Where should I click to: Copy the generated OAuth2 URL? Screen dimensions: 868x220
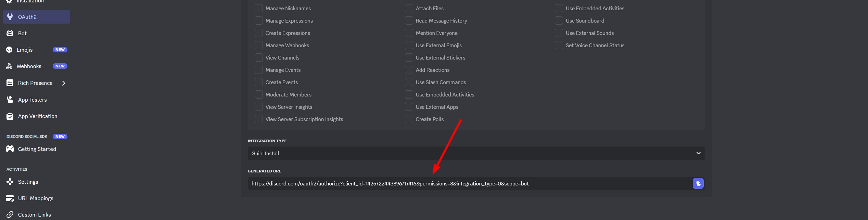tap(698, 183)
